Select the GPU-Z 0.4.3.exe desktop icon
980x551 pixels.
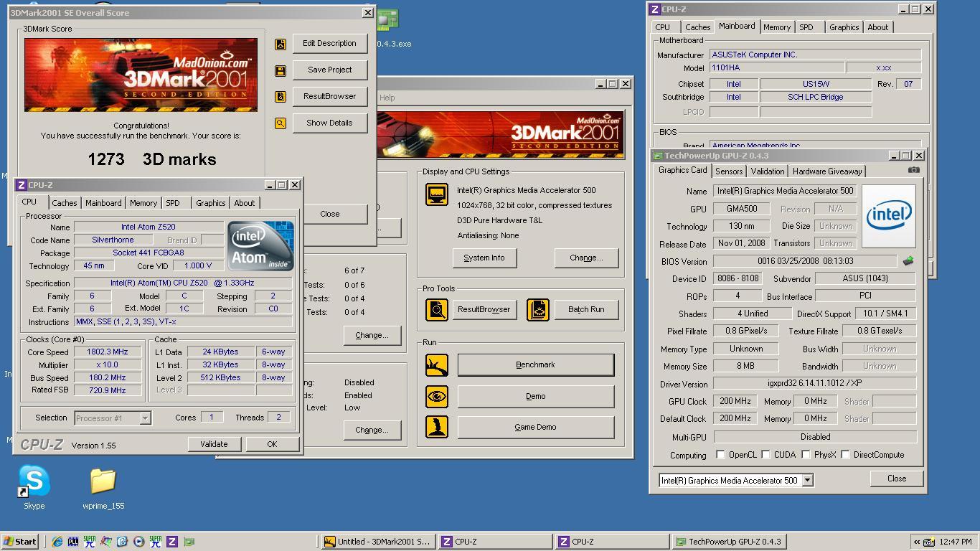click(388, 29)
